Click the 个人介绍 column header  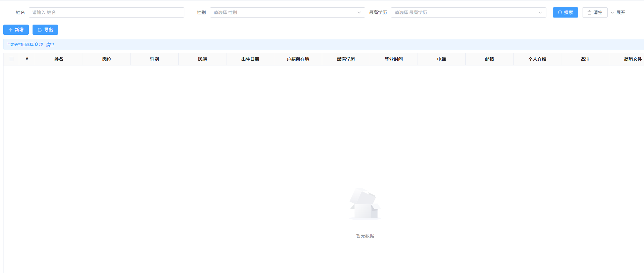[537, 59]
